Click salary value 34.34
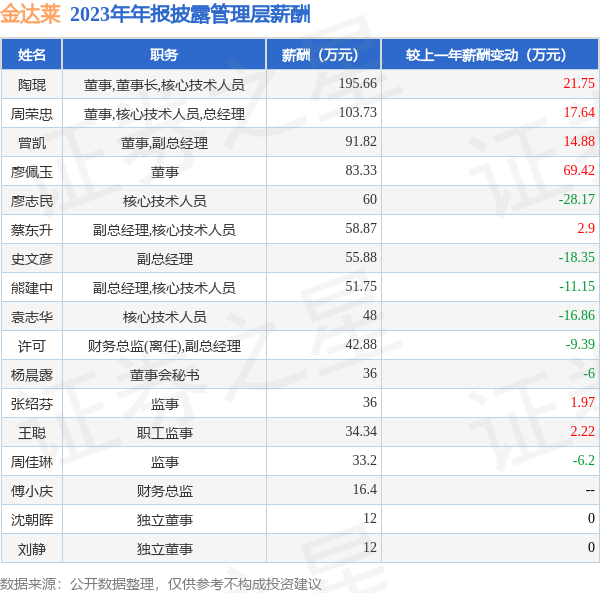This screenshot has height=593, width=600. pos(361,432)
